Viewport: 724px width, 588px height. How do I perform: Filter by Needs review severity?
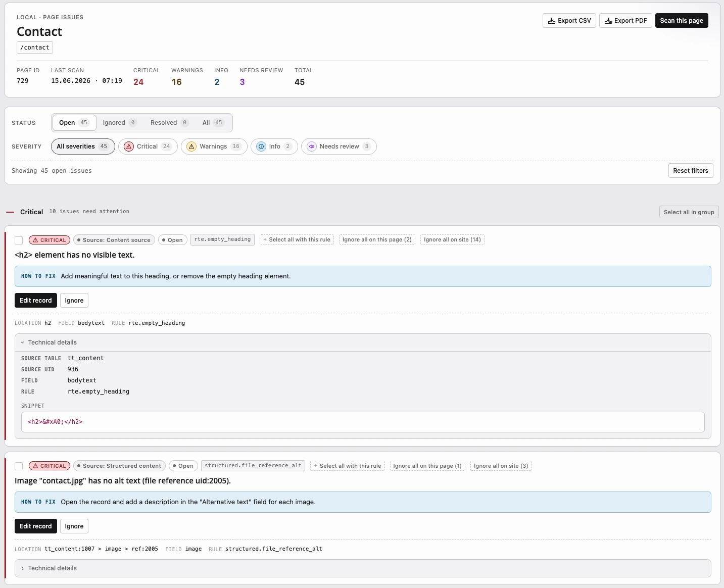coord(339,146)
